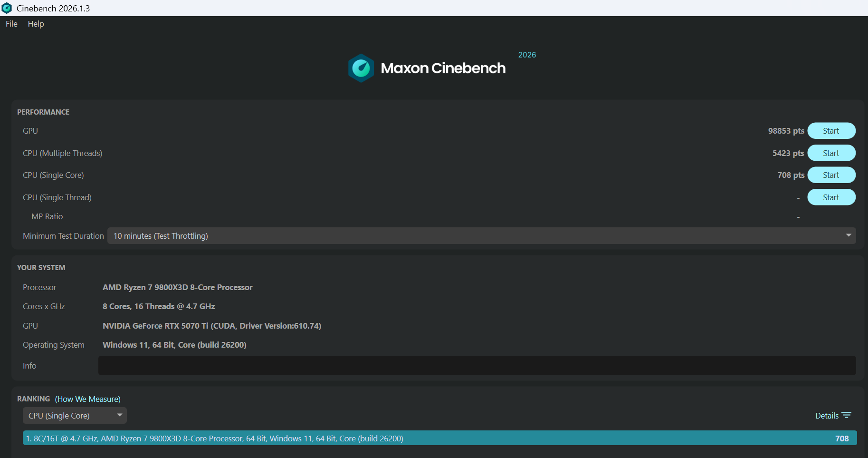
Task: Click the GPU score 98853 pts
Action: pyautogui.click(x=786, y=131)
